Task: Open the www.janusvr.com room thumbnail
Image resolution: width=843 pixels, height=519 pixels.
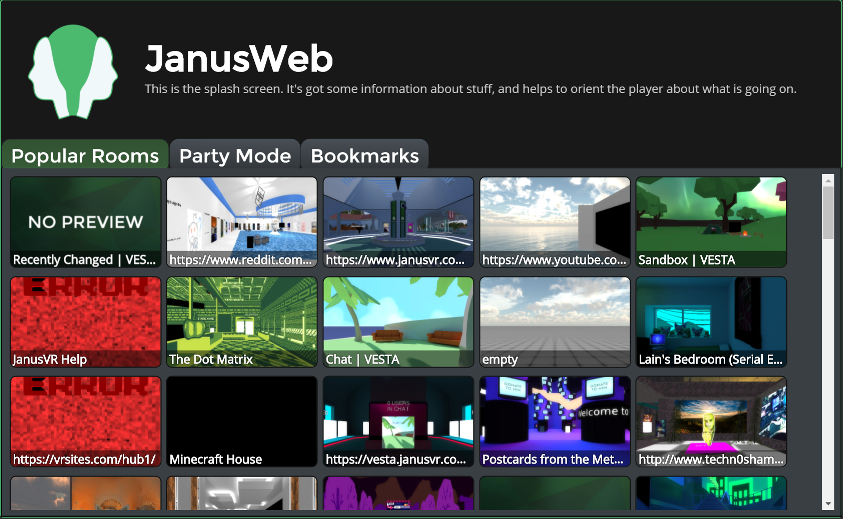Action: (x=398, y=222)
